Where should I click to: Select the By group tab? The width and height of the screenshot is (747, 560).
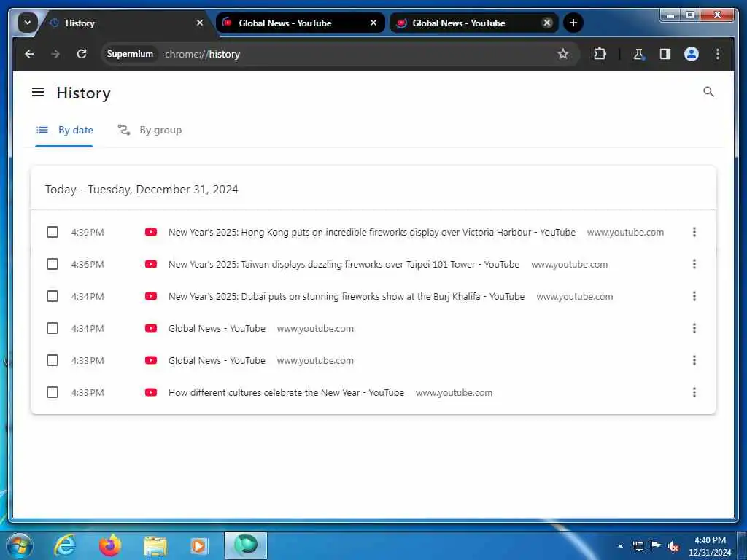click(150, 131)
